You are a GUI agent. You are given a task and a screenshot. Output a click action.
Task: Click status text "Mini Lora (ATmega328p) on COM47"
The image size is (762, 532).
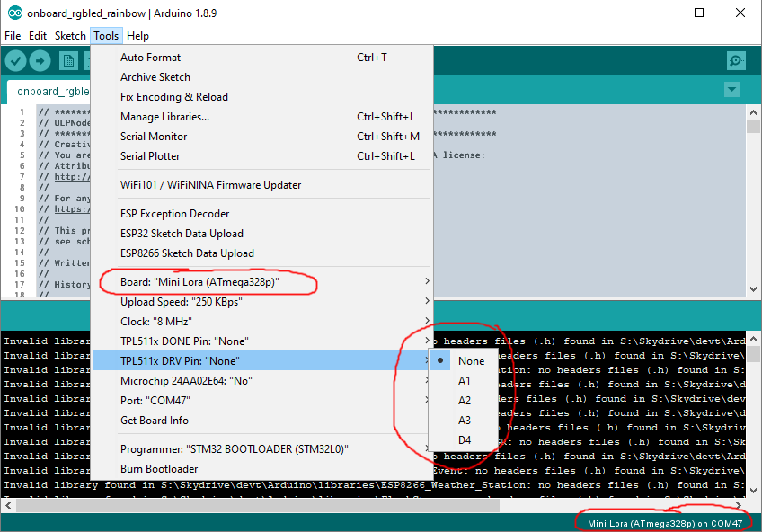pos(665,523)
